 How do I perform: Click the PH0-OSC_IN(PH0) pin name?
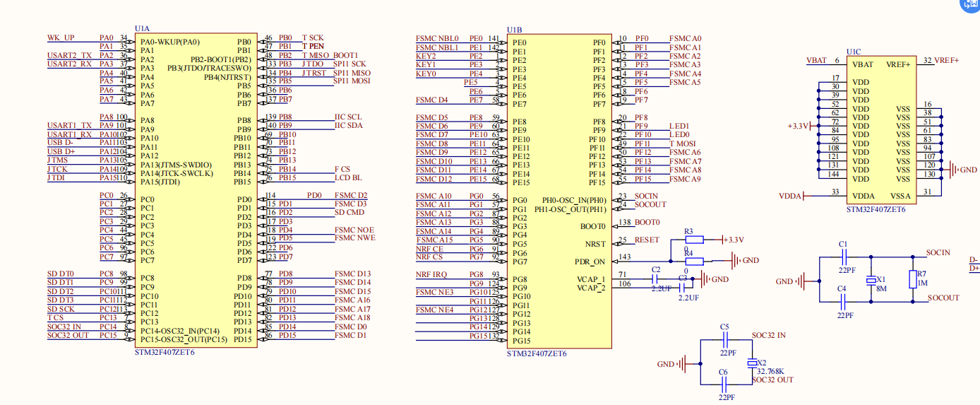[x=574, y=200]
